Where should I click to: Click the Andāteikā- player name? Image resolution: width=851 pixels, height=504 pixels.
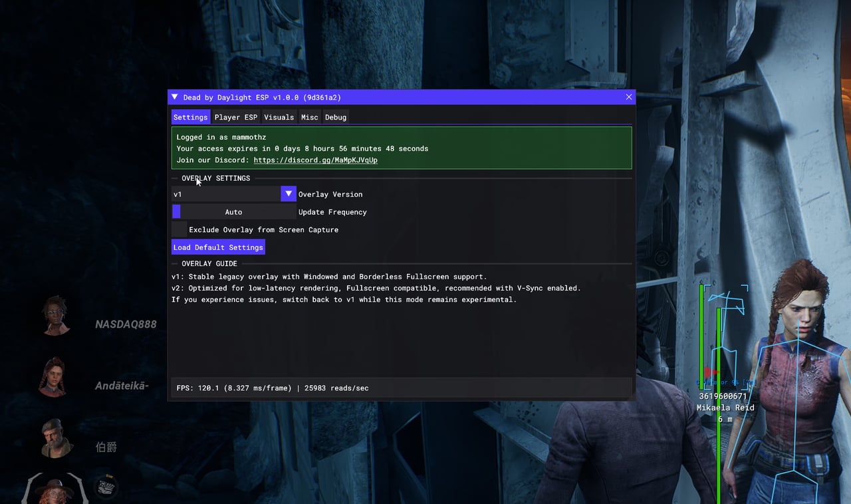pyautogui.click(x=122, y=386)
